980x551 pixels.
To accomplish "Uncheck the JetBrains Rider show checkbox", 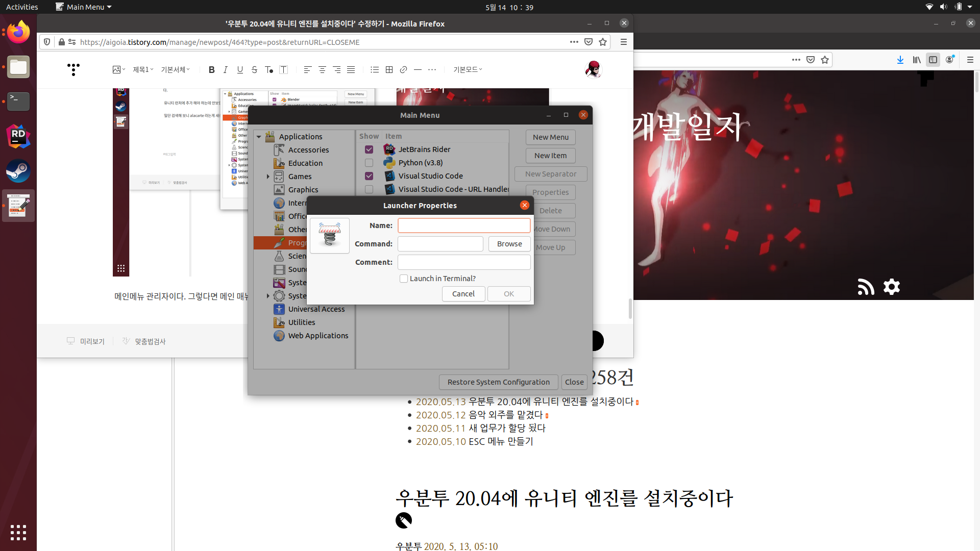I will pos(369,149).
